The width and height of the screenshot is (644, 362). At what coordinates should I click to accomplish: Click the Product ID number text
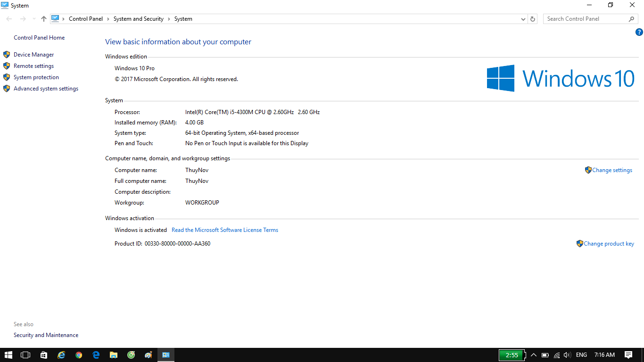point(178,244)
